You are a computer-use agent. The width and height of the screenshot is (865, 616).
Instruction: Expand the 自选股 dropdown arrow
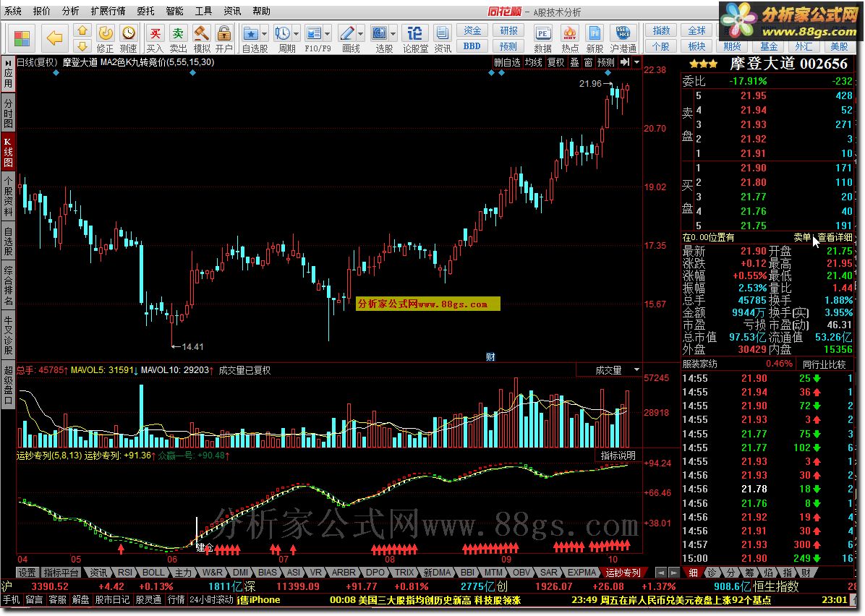pos(264,34)
